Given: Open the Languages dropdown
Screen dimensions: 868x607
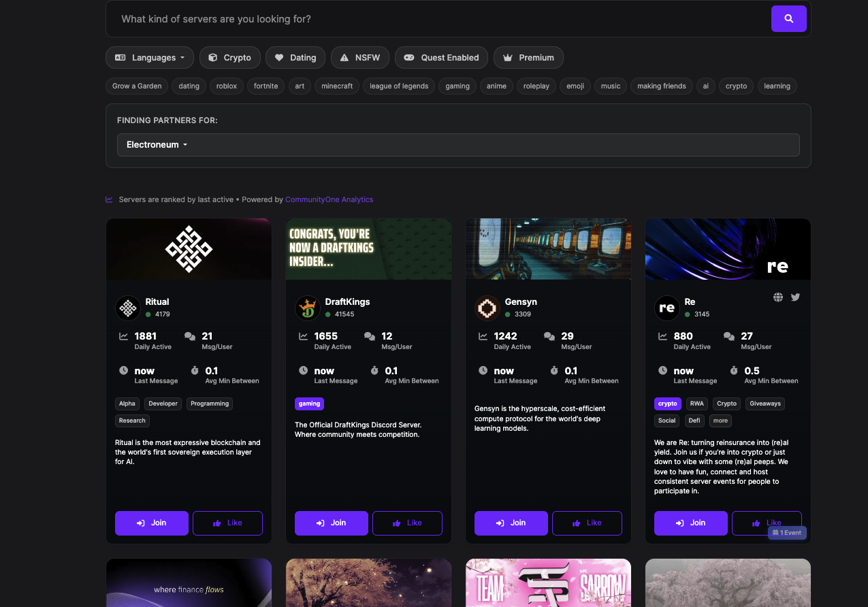Looking at the screenshot, I should [149, 57].
